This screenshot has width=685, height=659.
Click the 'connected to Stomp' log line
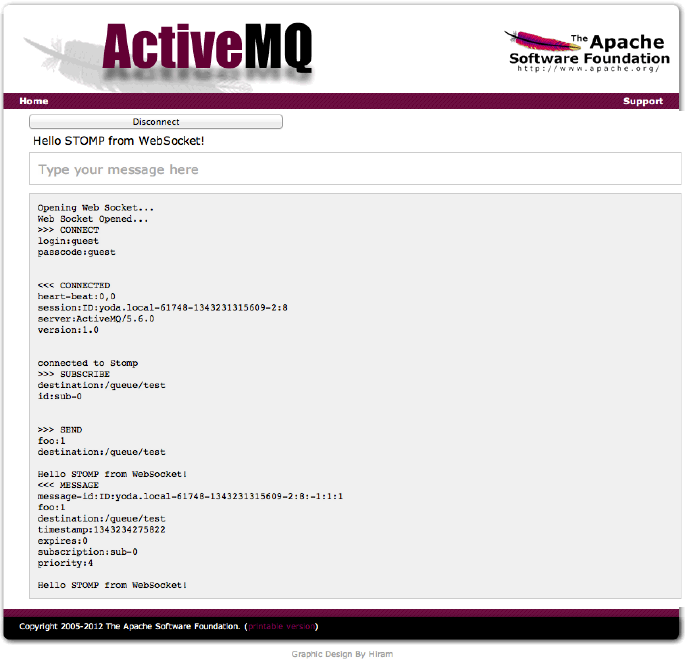[x=88, y=363]
